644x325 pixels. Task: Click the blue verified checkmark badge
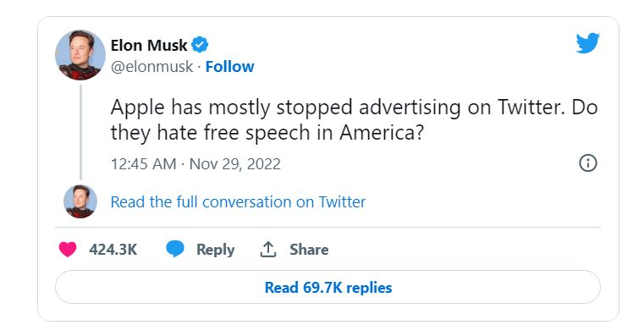(x=200, y=44)
